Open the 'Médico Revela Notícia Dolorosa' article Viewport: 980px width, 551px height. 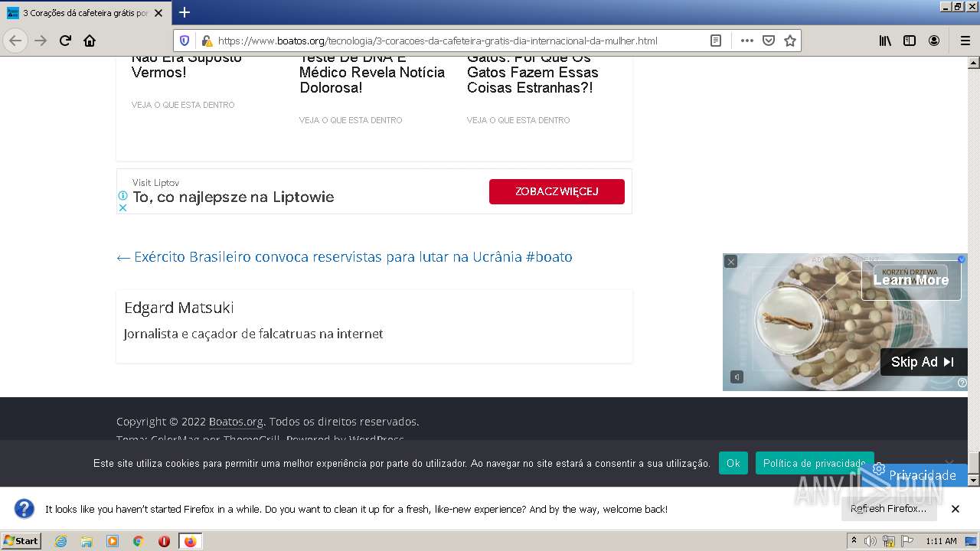pyautogui.click(x=372, y=73)
